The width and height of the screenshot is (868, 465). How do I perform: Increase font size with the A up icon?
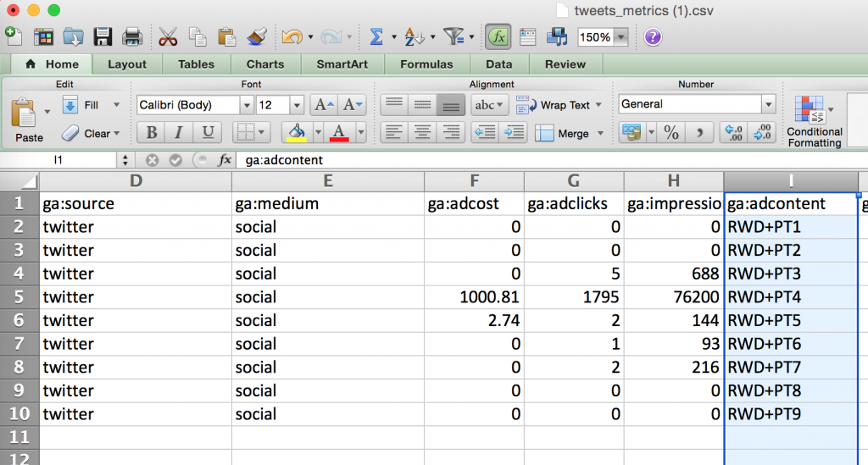(323, 104)
